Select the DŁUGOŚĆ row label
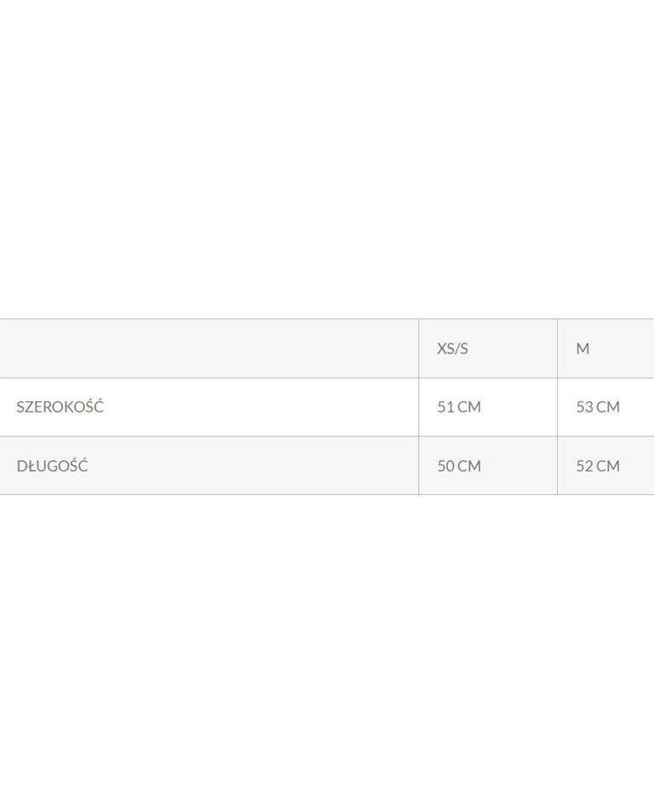Viewport: 654px width, 812px height. tap(52, 466)
